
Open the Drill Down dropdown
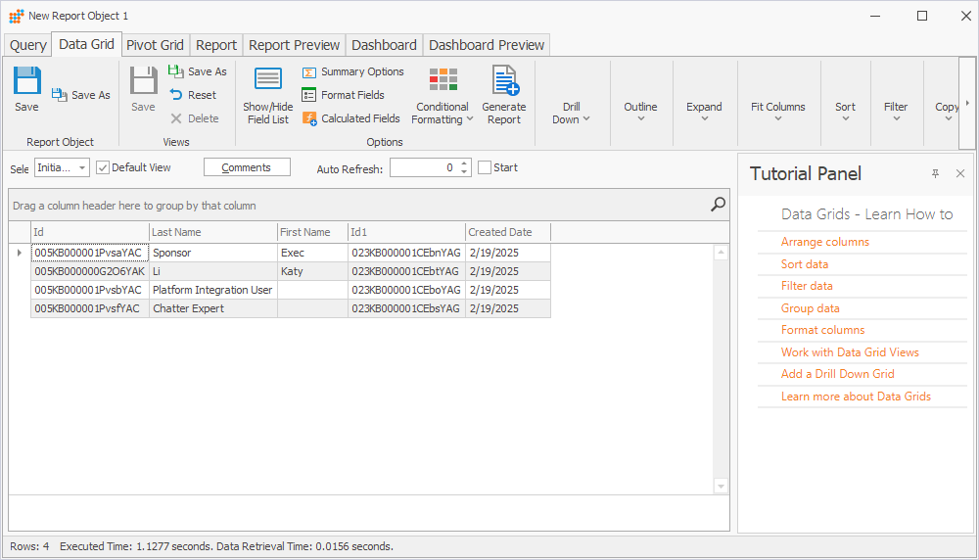pos(571,113)
